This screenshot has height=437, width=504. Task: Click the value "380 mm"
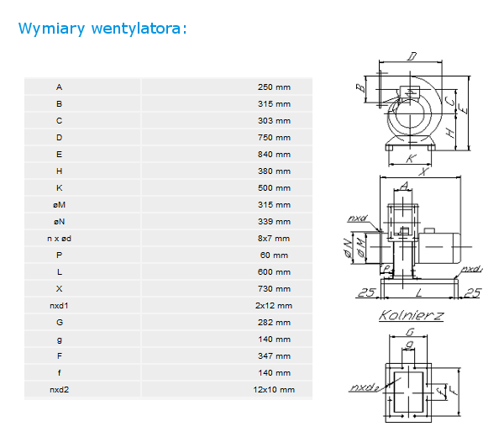[274, 171]
